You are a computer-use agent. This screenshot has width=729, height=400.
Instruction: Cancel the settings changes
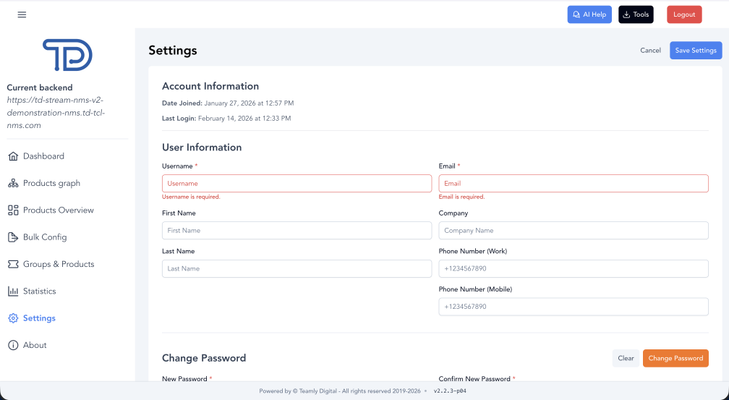tap(650, 51)
